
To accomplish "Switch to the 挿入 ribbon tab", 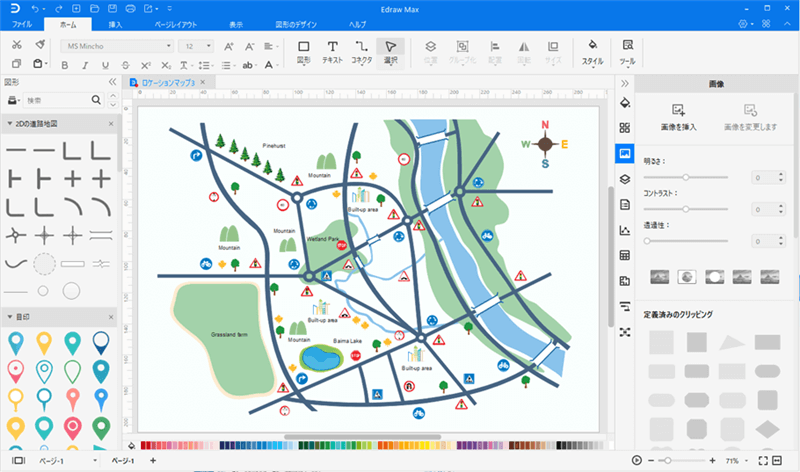I will (x=116, y=23).
